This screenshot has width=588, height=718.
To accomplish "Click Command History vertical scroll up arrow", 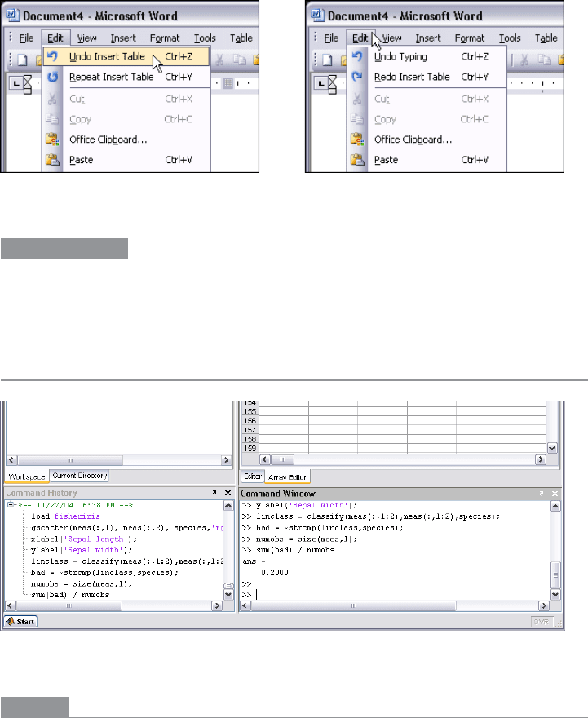I will click(x=228, y=506).
